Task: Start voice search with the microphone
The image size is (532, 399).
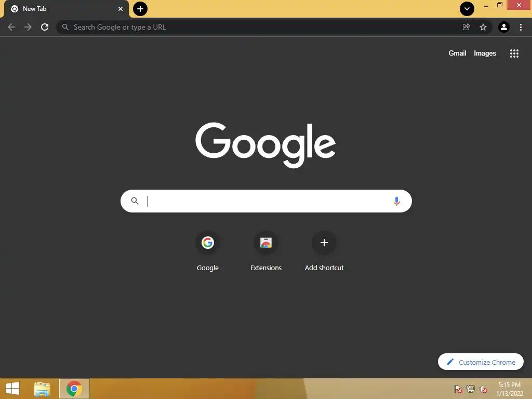Action: pyautogui.click(x=396, y=201)
